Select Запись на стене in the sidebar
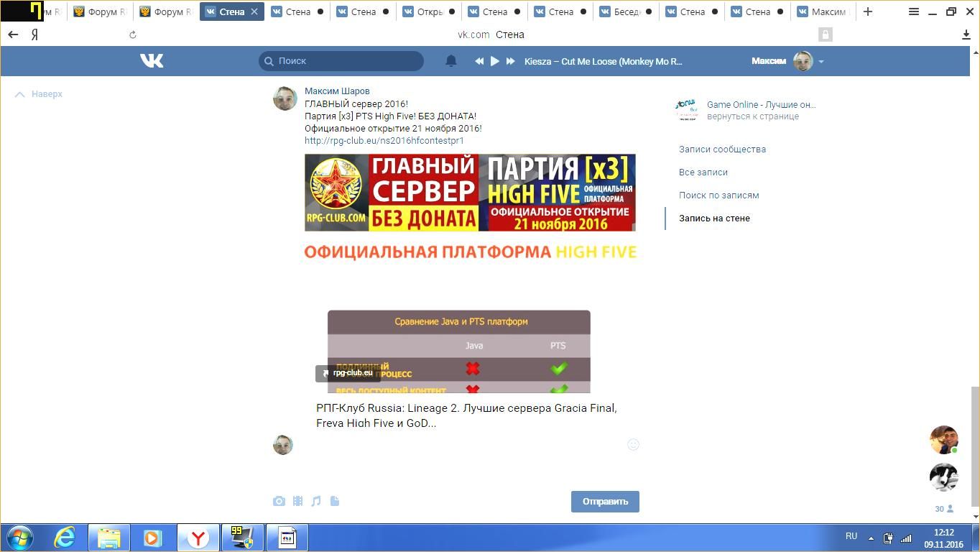Screen dimensions: 980x552 click(714, 218)
